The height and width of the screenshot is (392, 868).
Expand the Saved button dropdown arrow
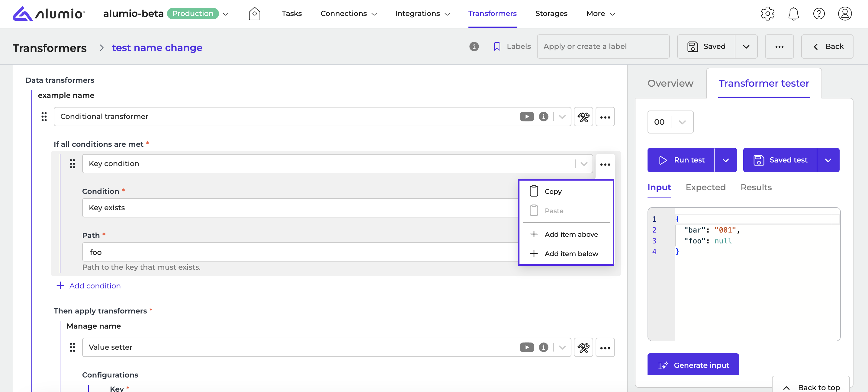pyautogui.click(x=746, y=47)
